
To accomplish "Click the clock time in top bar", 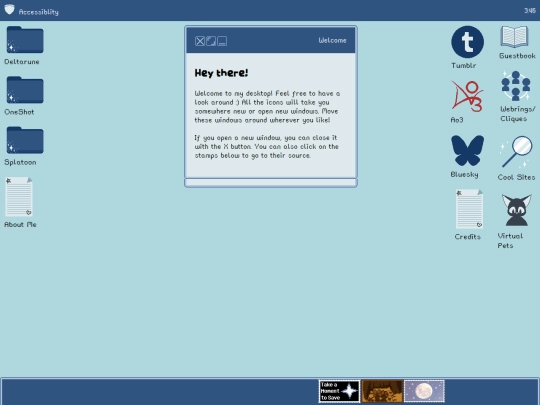I will (x=530, y=11).
